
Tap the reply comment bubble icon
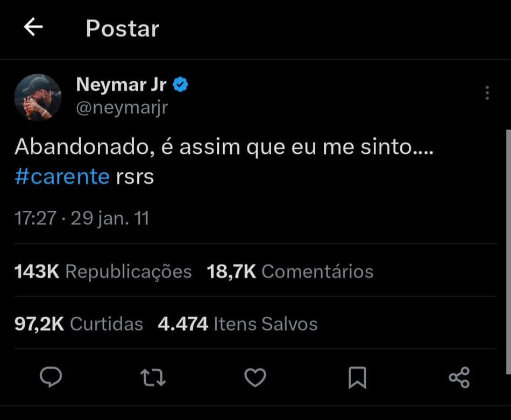pos(51,377)
